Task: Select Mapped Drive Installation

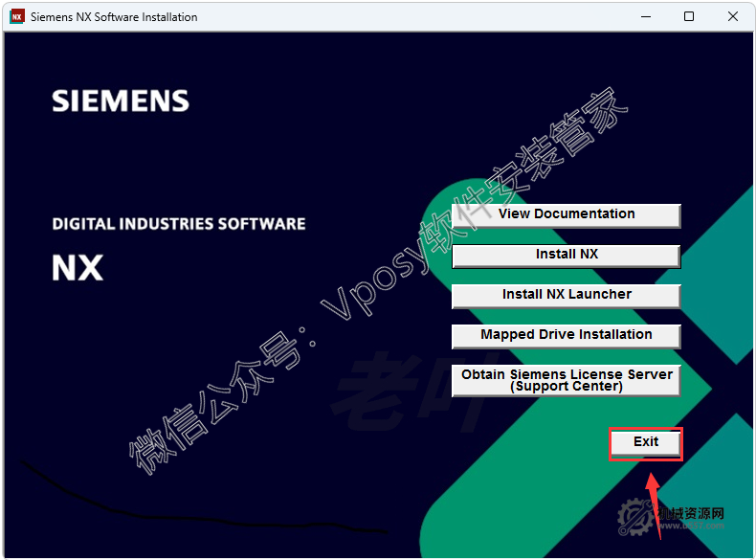Action: tap(566, 335)
